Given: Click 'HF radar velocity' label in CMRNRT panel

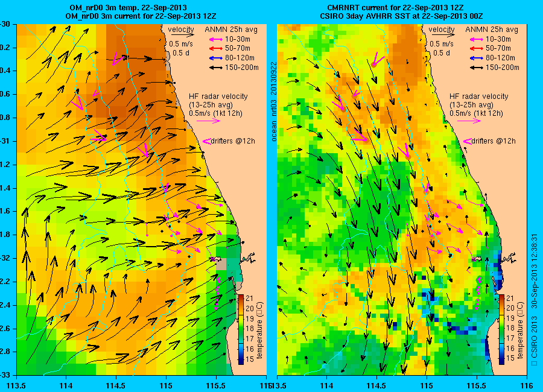Looking at the screenshot, I should (479, 96).
